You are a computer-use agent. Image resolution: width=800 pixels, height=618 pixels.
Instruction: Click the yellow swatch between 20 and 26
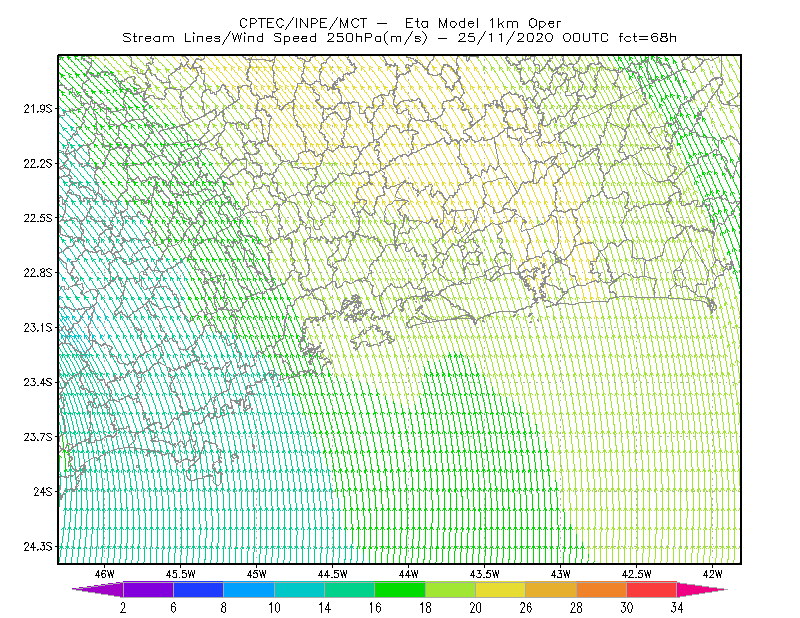coord(501,589)
